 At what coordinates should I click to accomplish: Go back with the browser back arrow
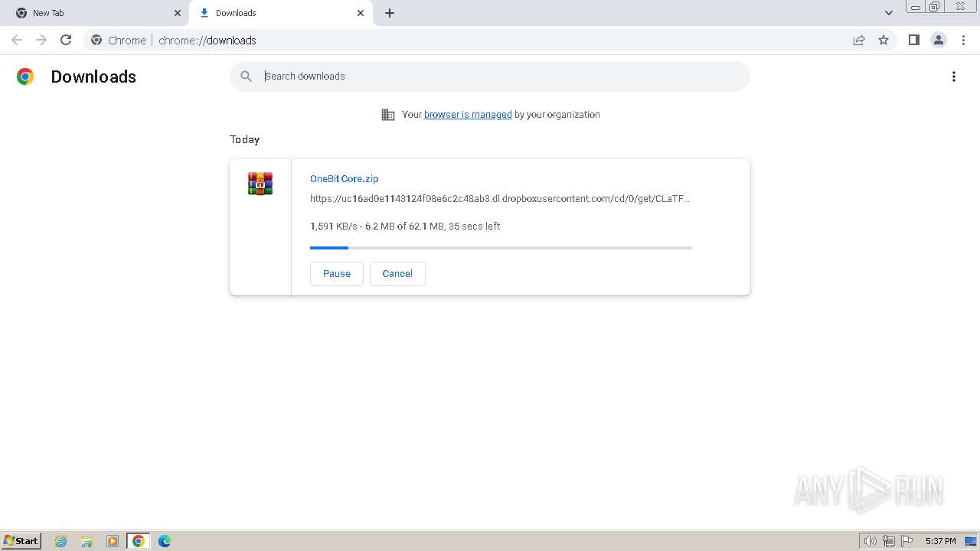point(17,40)
